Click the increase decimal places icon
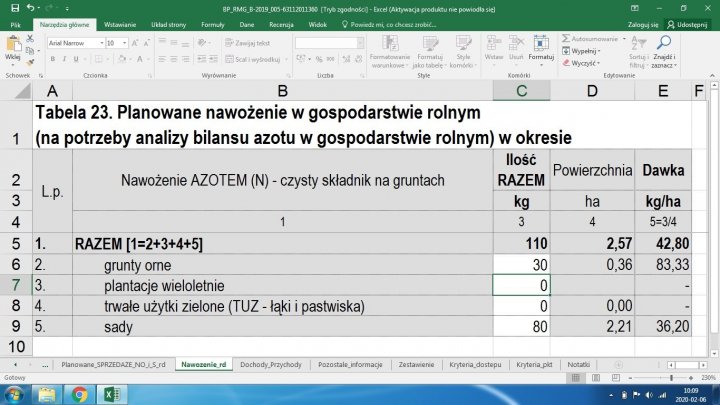The image size is (720, 405). pyautogui.click(x=347, y=59)
